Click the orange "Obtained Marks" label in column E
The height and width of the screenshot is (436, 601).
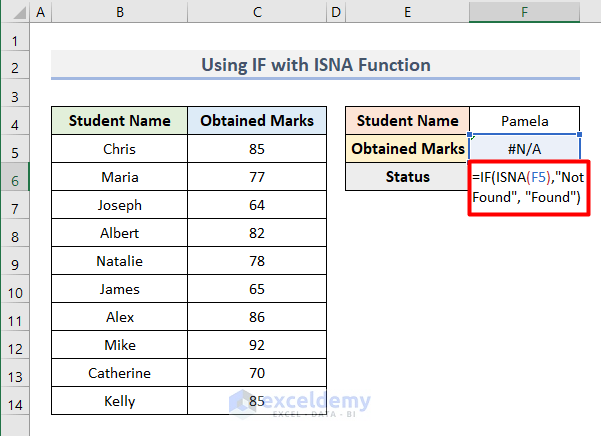[x=408, y=149]
